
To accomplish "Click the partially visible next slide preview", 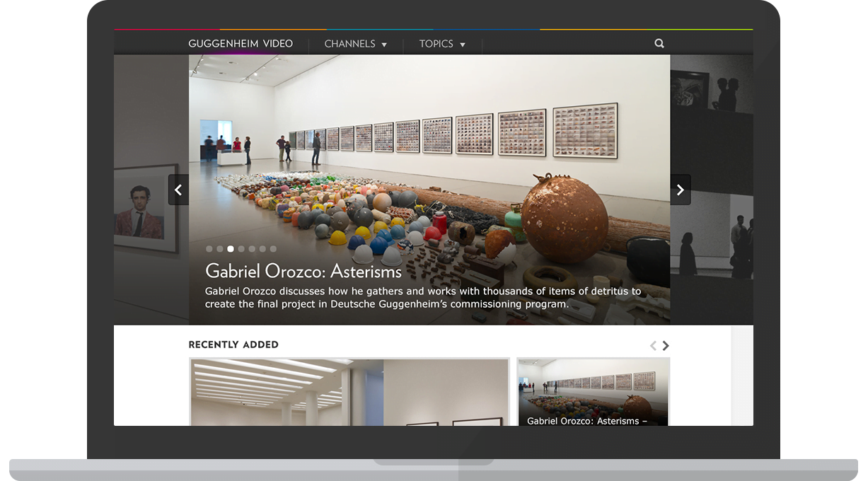I will (714, 190).
